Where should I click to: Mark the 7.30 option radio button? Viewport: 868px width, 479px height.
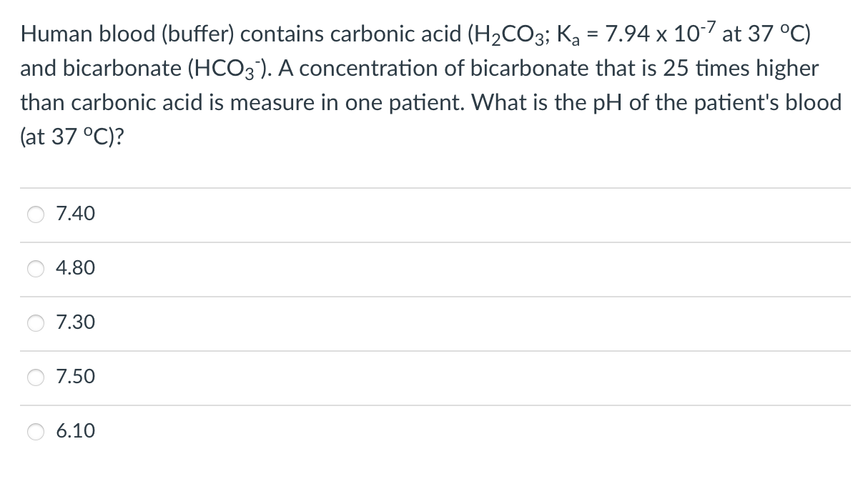(36, 323)
